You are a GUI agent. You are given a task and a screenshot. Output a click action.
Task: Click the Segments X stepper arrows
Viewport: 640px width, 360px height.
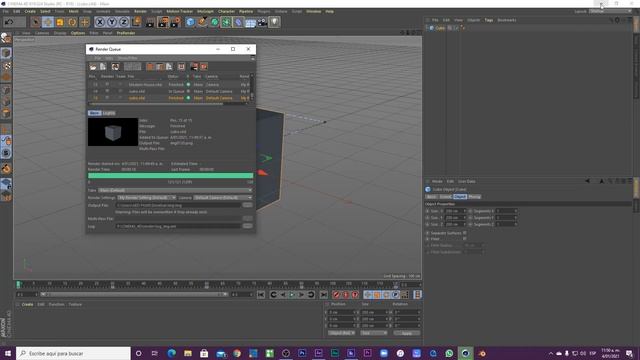click(516, 211)
